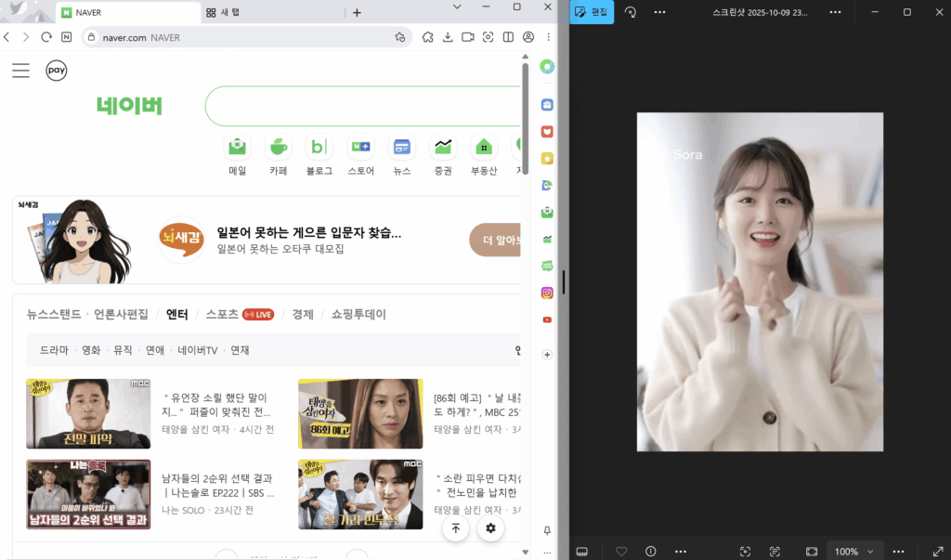Switch to the 경제 news tab
Viewport: 951px width, 560px height.
(303, 314)
